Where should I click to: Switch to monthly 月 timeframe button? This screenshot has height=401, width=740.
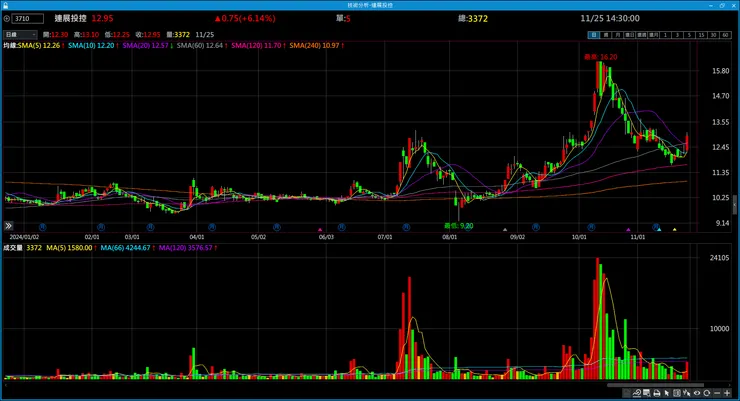pos(617,35)
